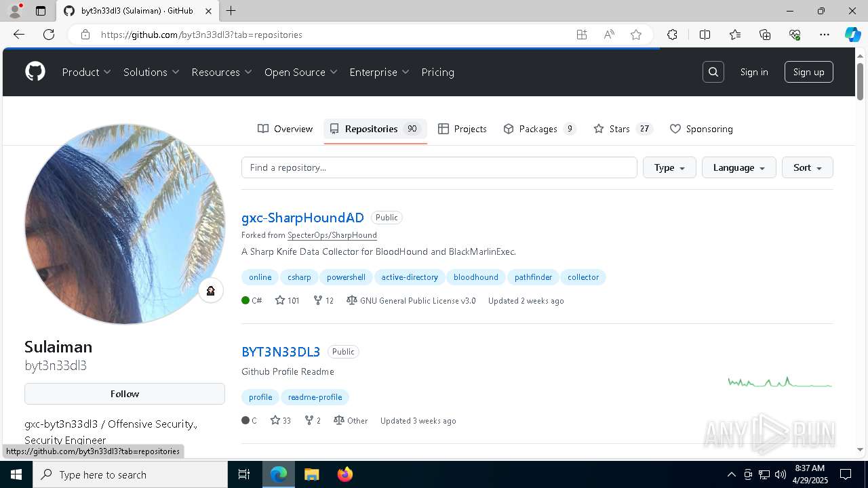Image resolution: width=868 pixels, height=488 pixels.
Task: Click the search magnifier icon in GitHub header
Action: coord(713,72)
